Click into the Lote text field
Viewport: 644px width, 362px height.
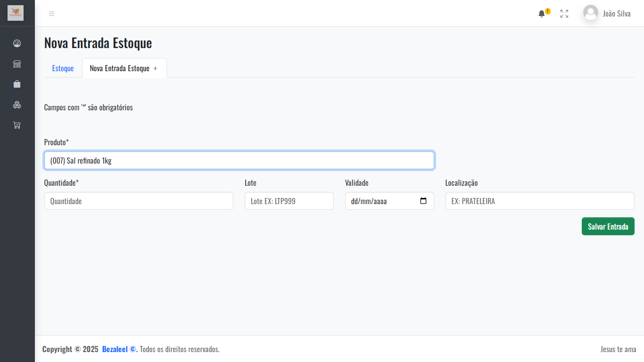coord(289,201)
